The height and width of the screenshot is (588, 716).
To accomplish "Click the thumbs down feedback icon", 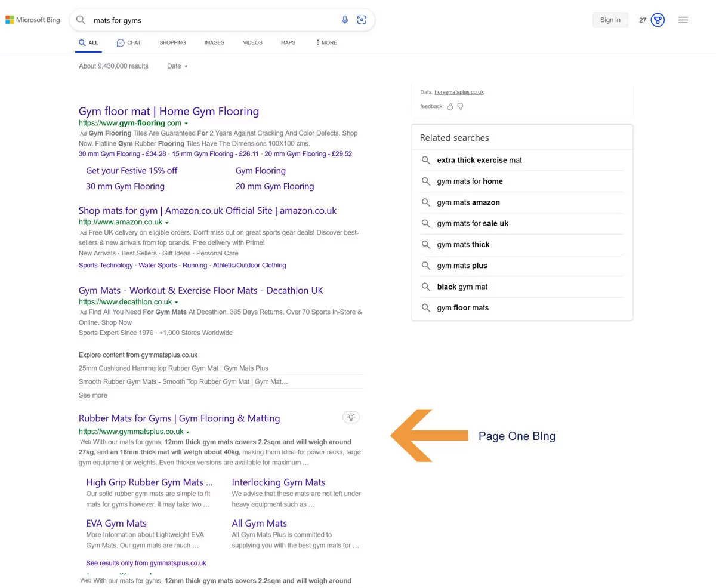I will [460, 106].
